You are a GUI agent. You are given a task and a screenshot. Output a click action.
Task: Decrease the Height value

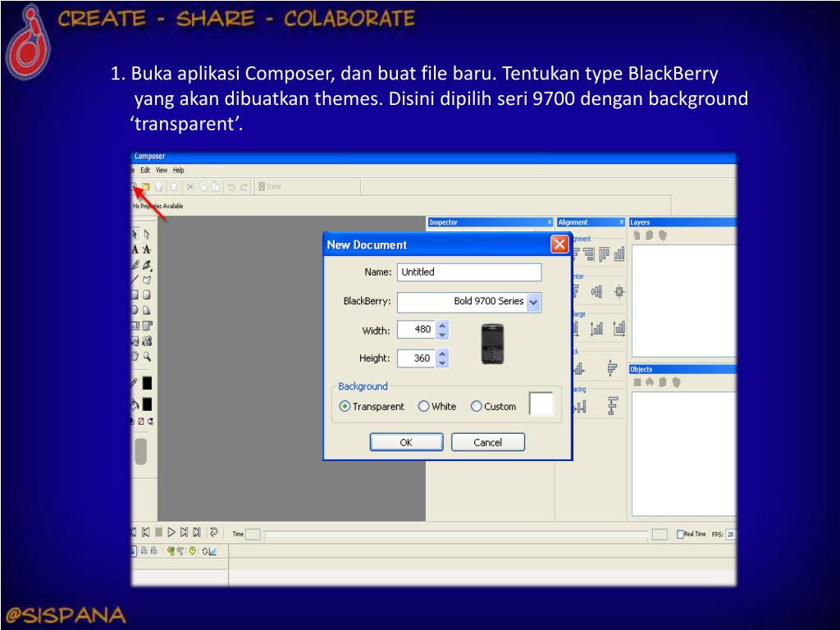442,363
